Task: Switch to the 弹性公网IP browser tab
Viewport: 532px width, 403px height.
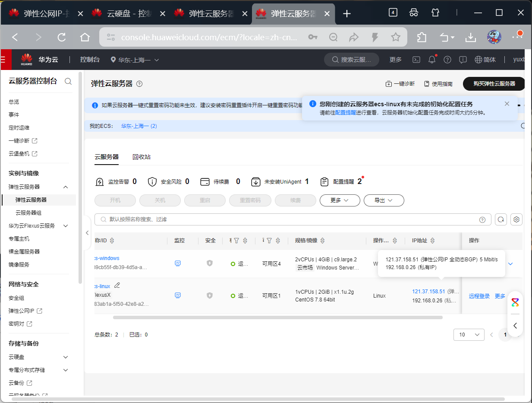Action: point(46,13)
